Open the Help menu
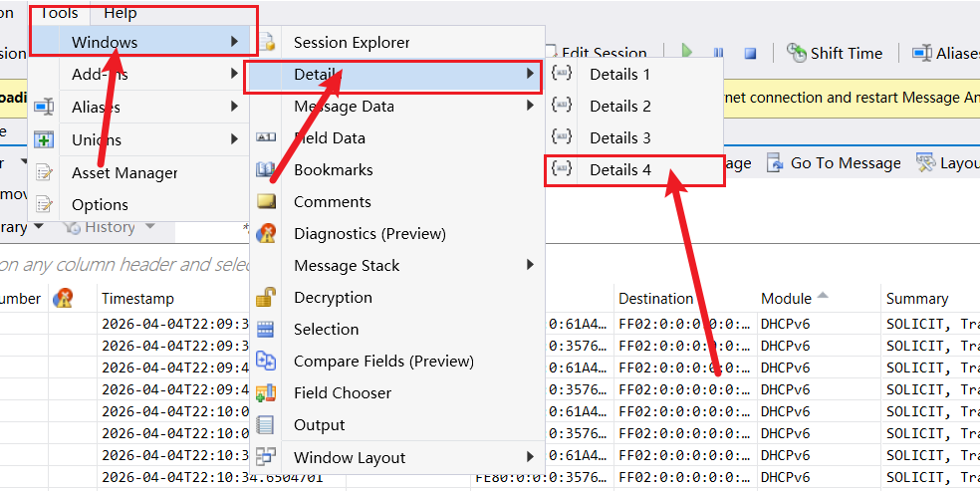This screenshot has height=491, width=980. 121,13
